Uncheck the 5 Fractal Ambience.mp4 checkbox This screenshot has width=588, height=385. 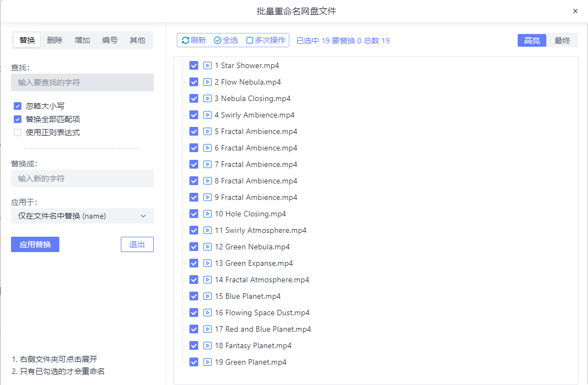(194, 132)
